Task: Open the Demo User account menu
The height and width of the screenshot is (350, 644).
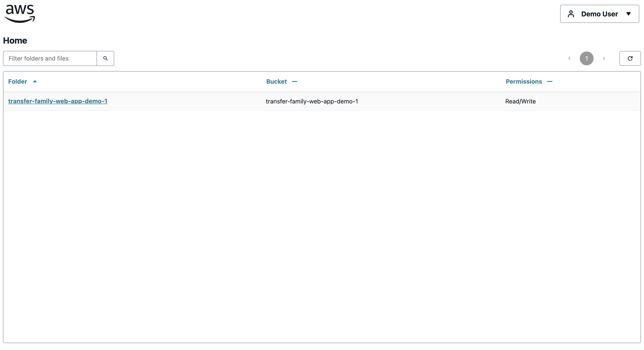Action: coord(599,14)
